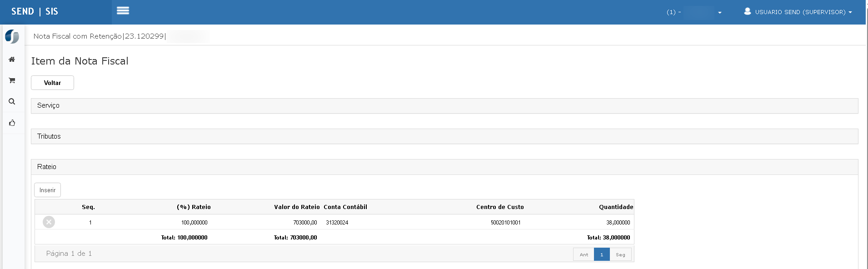The width and height of the screenshot is (868, 269).
Task: Click the user avatar icon in header
Action: point(747,12)
